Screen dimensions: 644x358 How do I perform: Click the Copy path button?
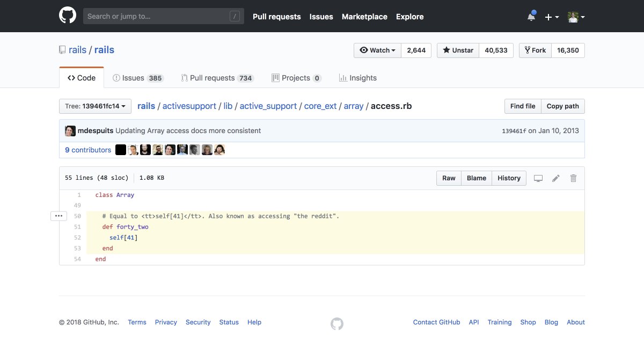pyautogui.click(x=562, y=106)
